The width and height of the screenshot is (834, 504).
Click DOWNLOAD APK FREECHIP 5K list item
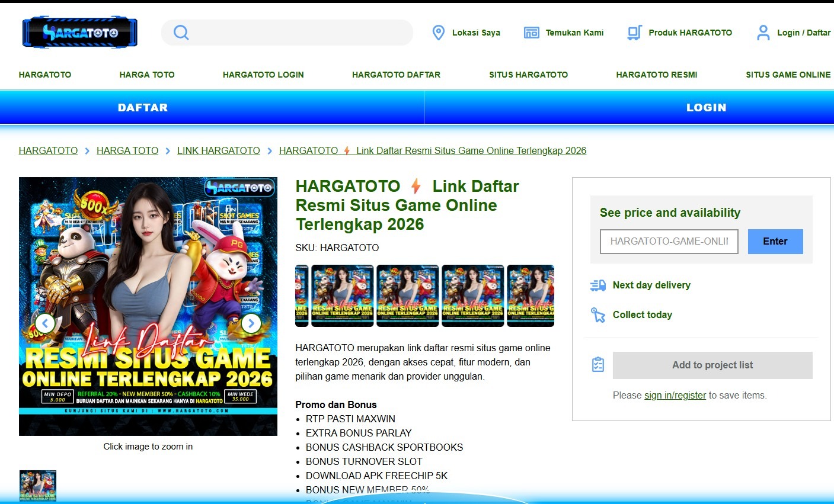pos(377,476)
